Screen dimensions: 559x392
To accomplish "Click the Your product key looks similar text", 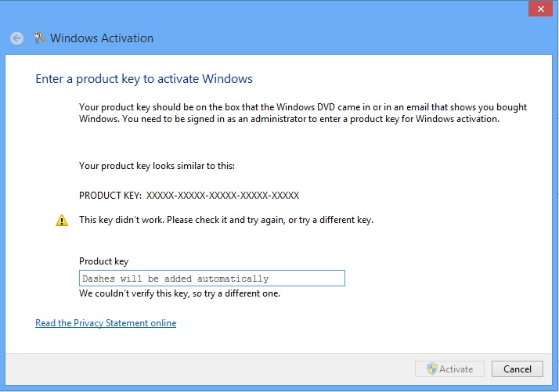I will (x=157, y=166).
